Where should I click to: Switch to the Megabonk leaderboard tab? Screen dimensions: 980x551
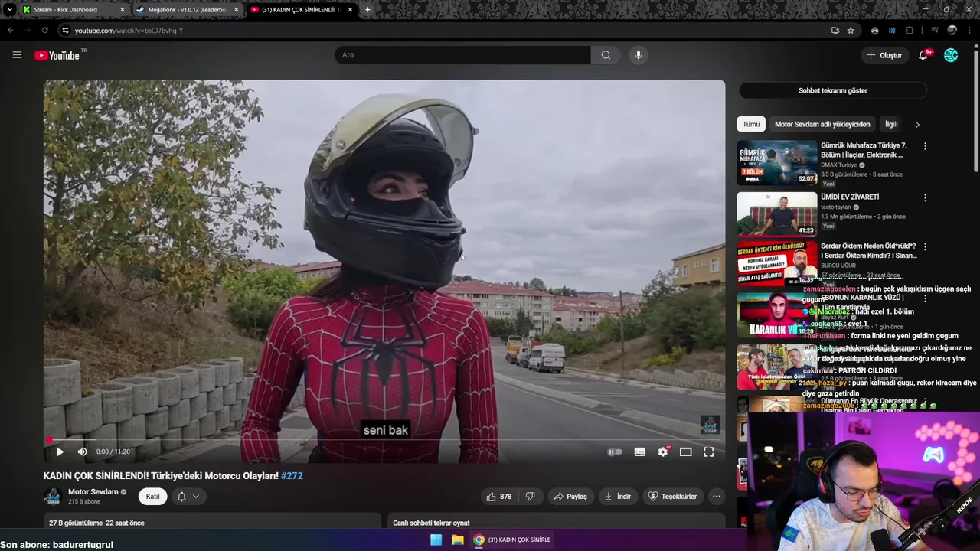188,10
